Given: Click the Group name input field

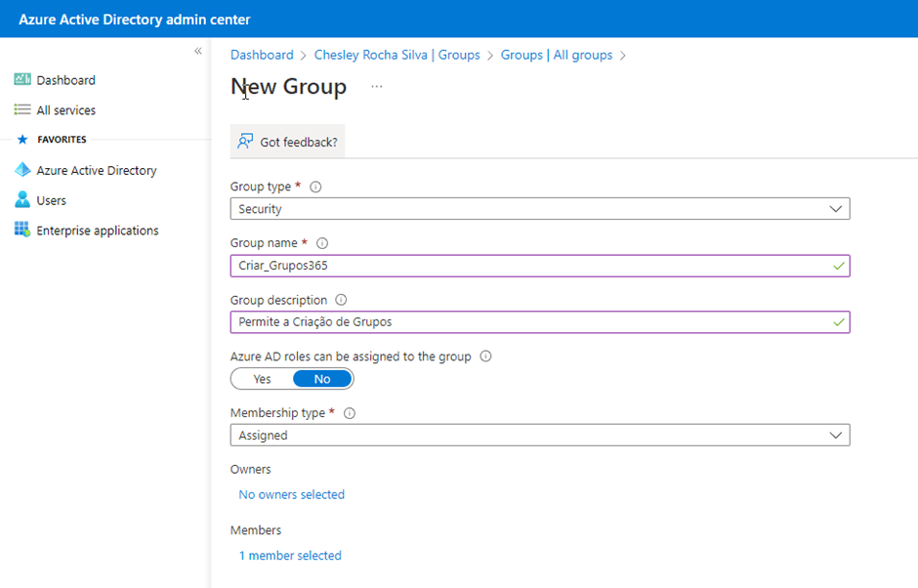Looking at the screenshot, I should coord(527,266).
